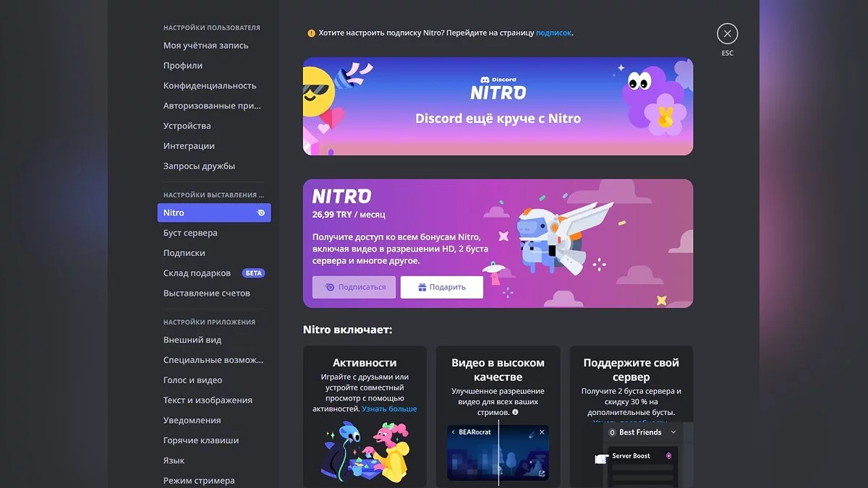Image resolution: width=868 pixels, height=488 pixels.
Task: Click the Подписаться button
Action: pos(354,287)
